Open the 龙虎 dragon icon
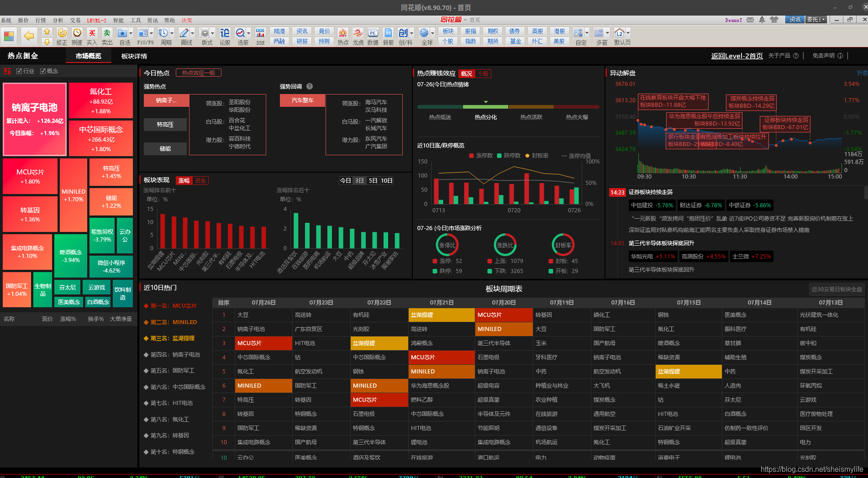The image size is (868, 478). (358, 32)
